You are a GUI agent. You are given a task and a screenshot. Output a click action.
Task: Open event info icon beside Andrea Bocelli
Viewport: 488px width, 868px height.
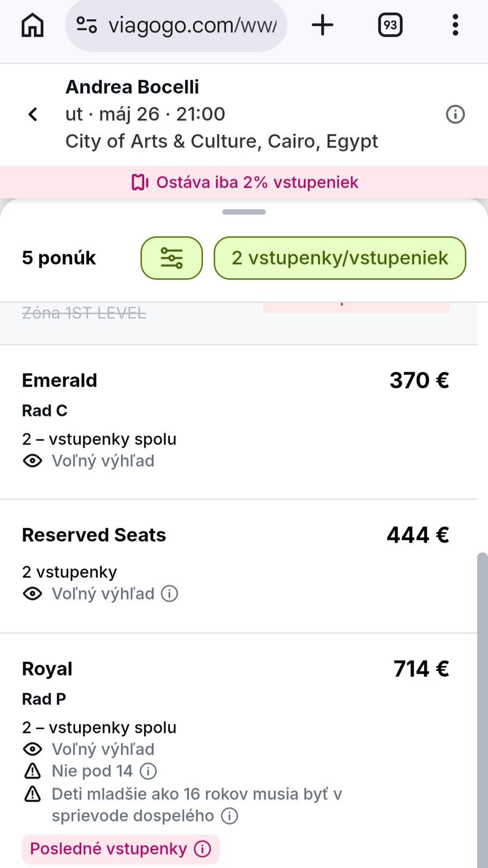click(x=455, y=114)
